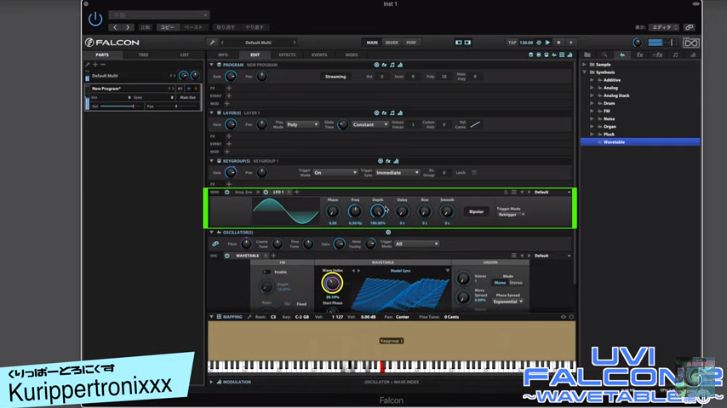727x408 pixels.
Task: Click the UVI logo icon
Action: coord(691,43)
